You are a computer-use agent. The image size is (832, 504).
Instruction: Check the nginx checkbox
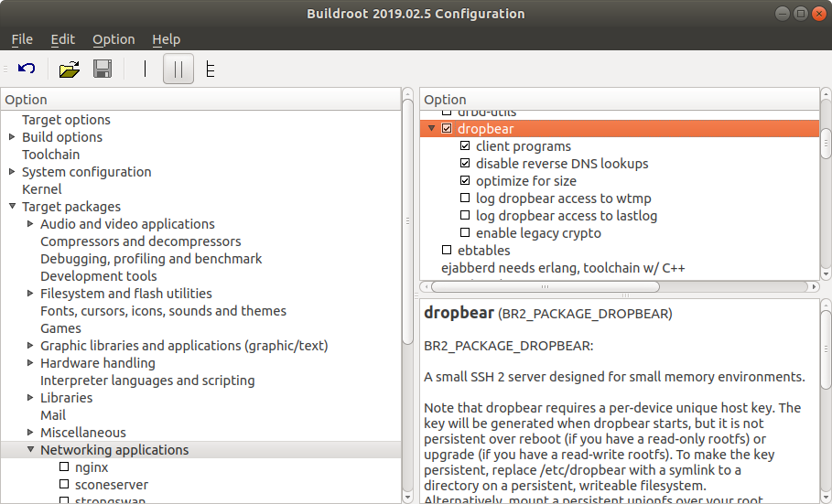click(x=64, y=466)
